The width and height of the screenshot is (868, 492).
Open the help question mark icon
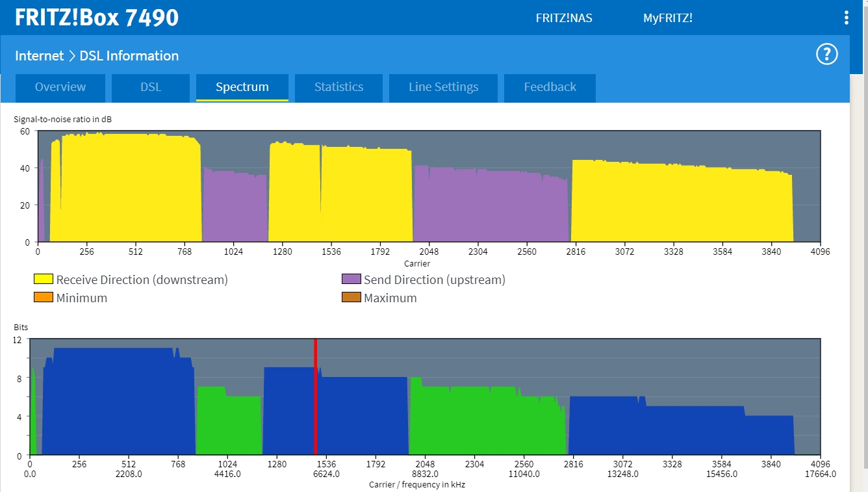tap(826, 55)
